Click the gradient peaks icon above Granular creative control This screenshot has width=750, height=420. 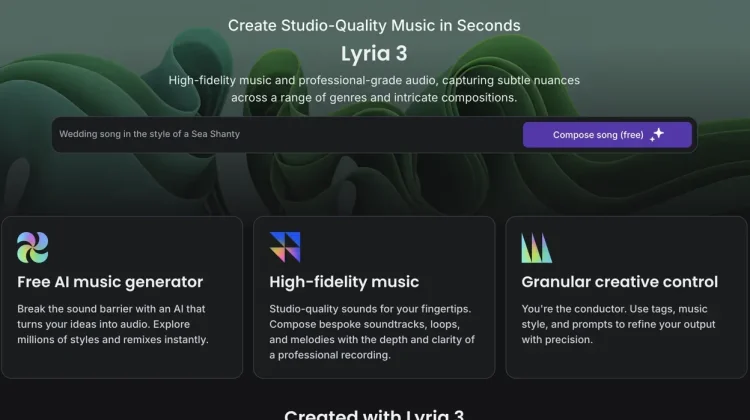(537, 248)
